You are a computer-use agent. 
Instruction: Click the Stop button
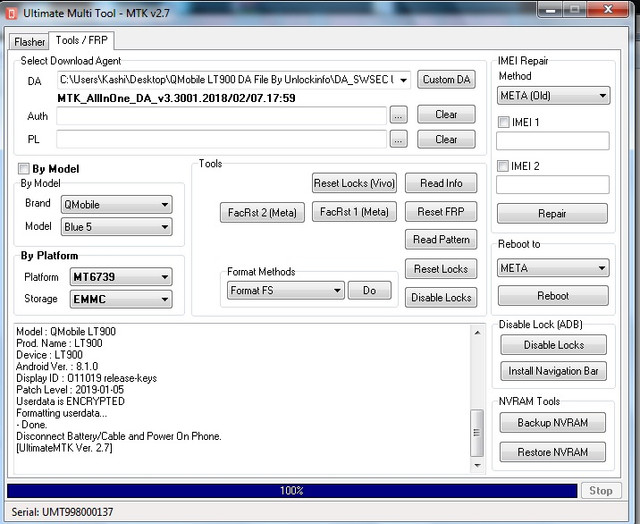point(601,491)
